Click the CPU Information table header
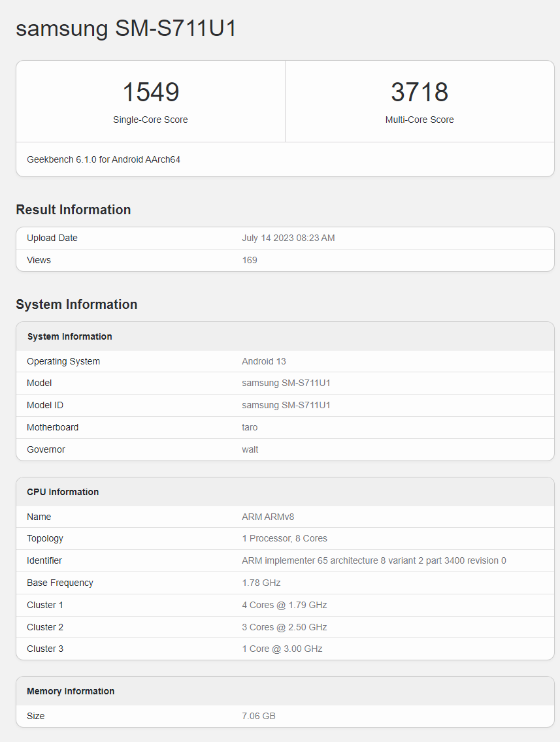The height and width of the screenshot is (742, 560). tap(63, 492)
